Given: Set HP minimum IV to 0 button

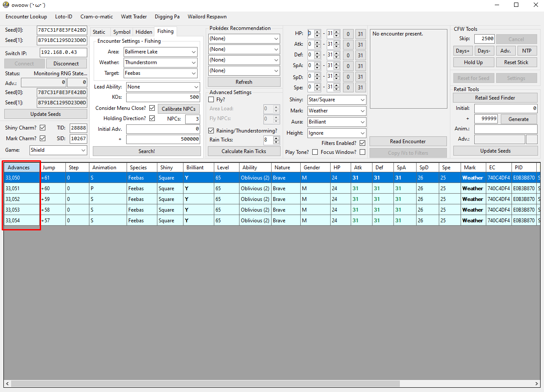Looking at the screenshot, I should (348, 34).
